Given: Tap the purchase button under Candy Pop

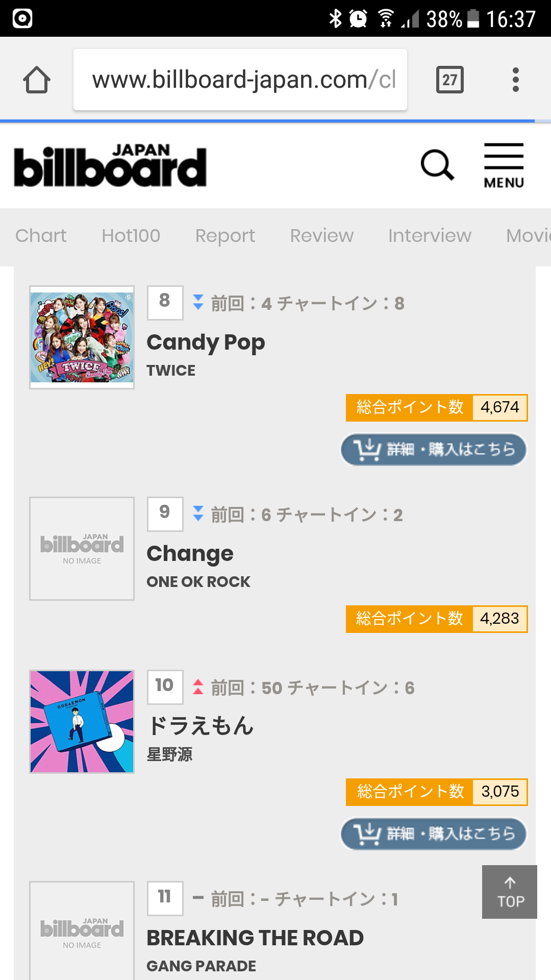Looking at the screenshot, I should coord(434,450).
